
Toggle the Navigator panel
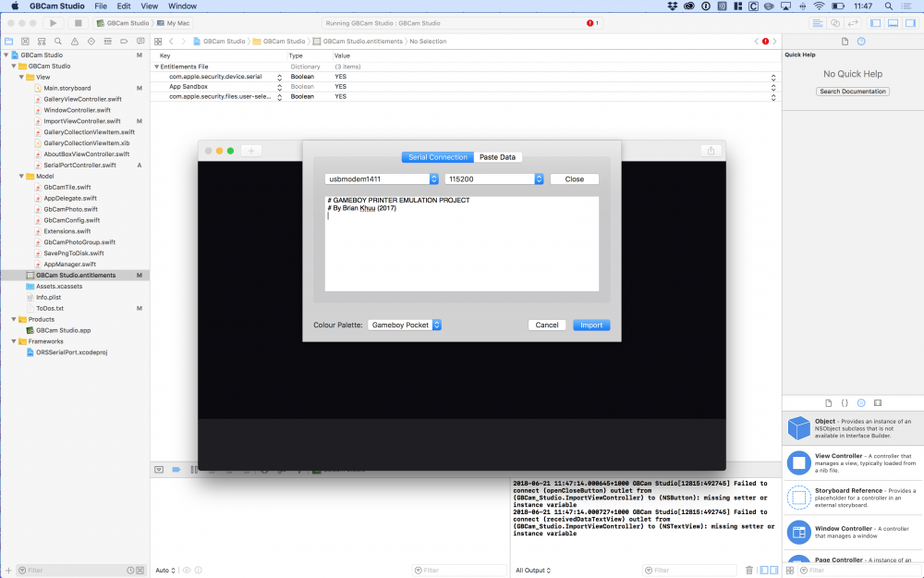[x=876, y=23]
